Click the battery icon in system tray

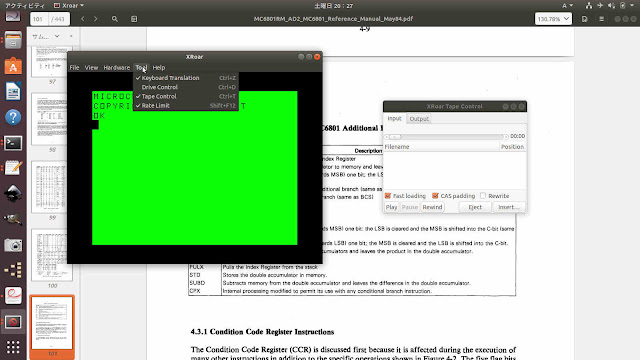622,6
